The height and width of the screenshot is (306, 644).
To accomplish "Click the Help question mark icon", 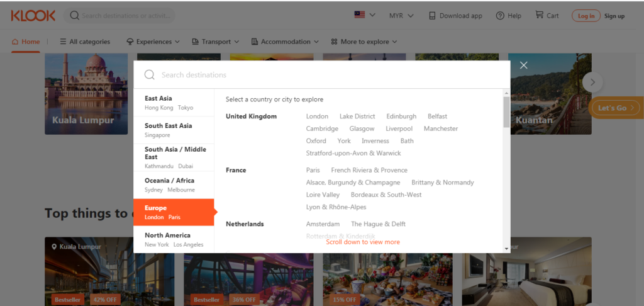I will coord(500,16).
